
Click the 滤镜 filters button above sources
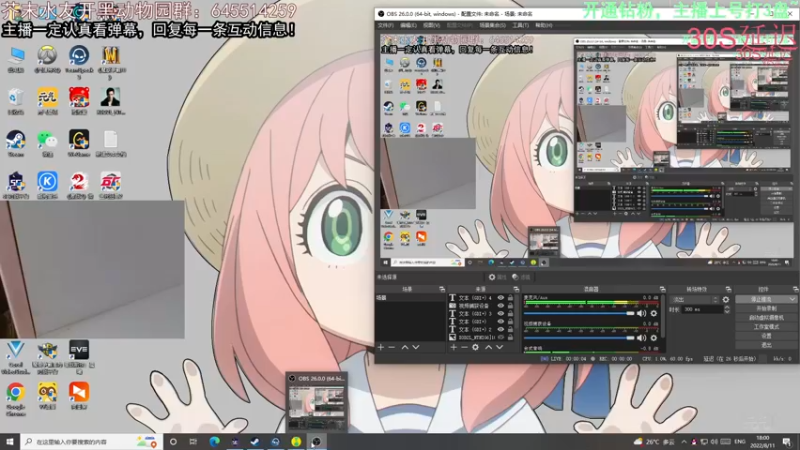coord(521,277)
